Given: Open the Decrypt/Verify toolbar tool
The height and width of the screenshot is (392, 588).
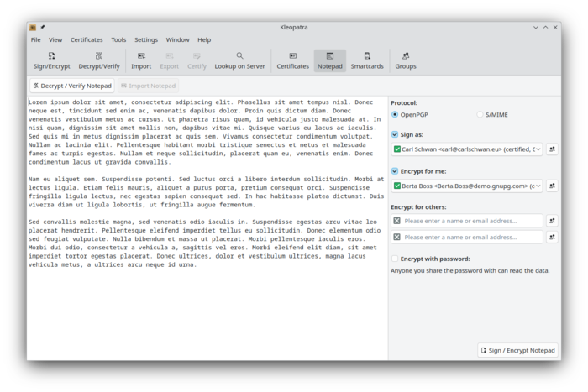Looking at the screenshot, I should tap(99, 60).
